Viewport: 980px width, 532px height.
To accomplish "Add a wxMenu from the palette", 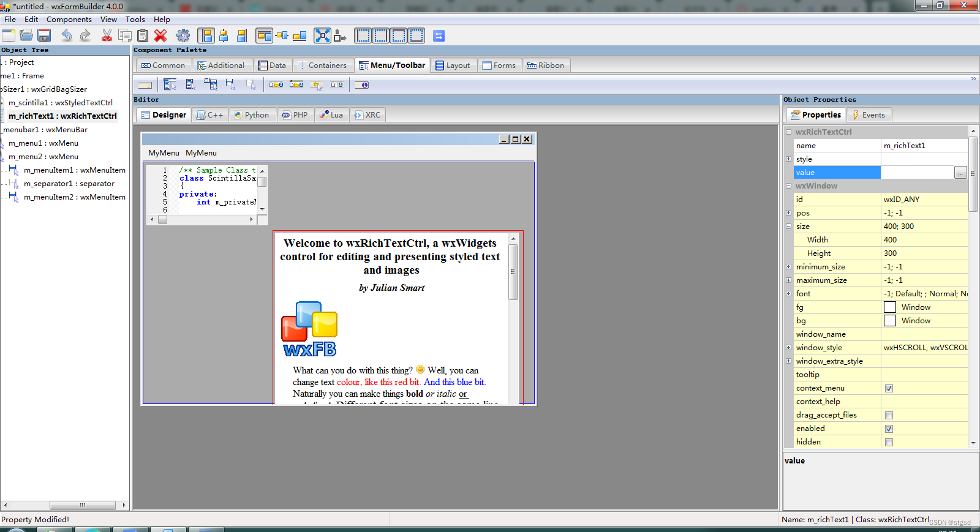I will pos(190,85).
